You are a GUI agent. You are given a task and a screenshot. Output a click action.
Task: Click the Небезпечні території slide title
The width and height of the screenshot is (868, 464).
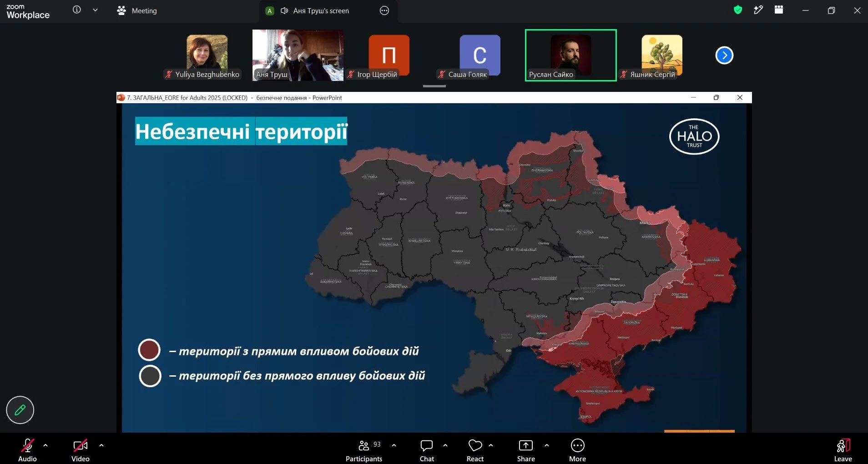pyautogui.click(x=241, y=131)
